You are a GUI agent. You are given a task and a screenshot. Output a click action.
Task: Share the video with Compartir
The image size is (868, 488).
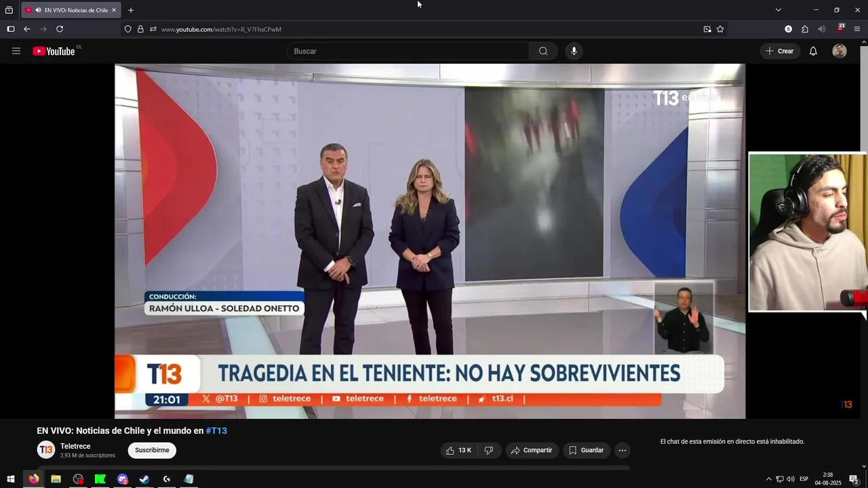tap(532, 450)
